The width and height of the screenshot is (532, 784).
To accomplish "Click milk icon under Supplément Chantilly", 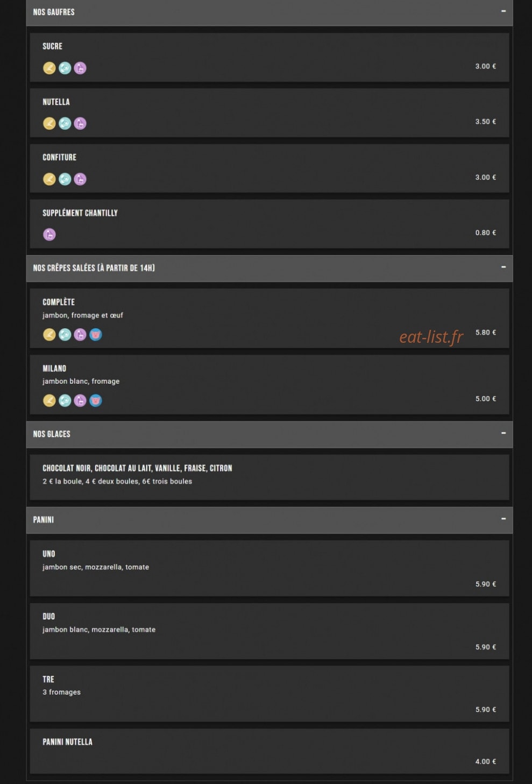I will (x=49, y=235).
